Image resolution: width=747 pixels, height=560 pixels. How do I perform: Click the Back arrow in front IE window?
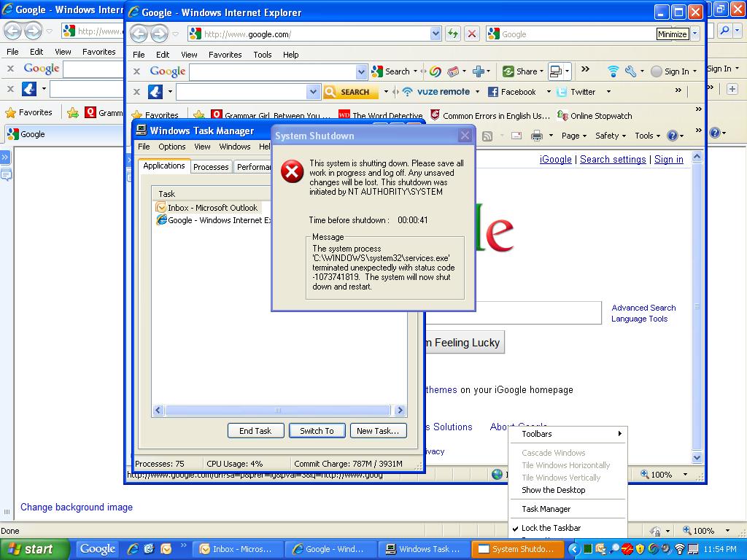click(139, 34)
